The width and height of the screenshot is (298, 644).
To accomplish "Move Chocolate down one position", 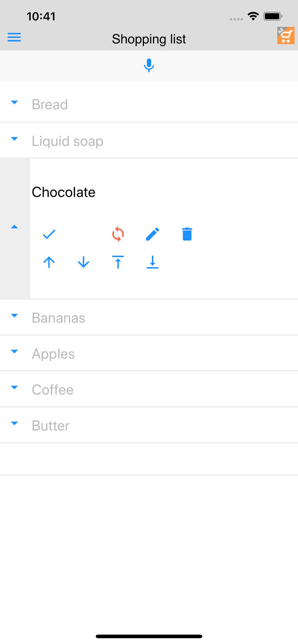I will pos(84,262).
